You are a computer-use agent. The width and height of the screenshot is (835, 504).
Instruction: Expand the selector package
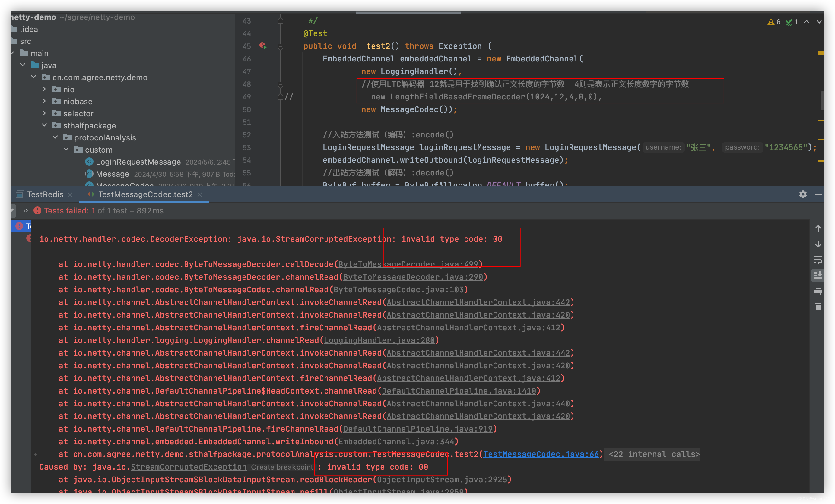(x=44, y=113)
